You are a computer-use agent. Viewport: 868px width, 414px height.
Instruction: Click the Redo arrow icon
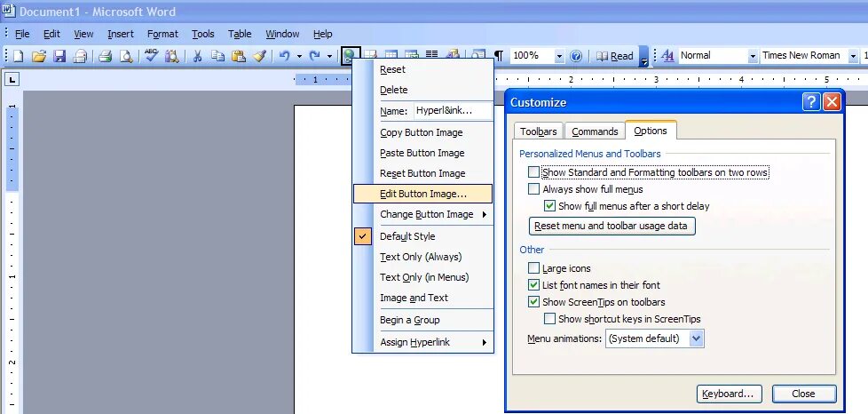click(314, 55)
